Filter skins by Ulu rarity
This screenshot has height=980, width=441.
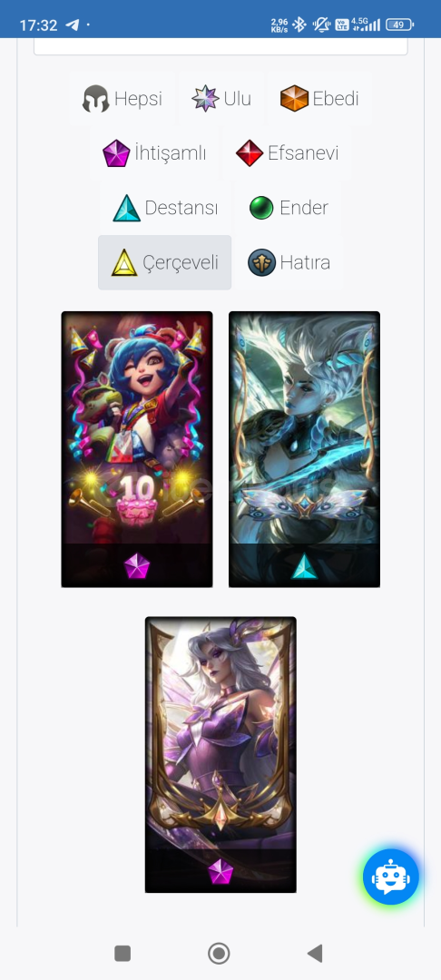click(x=221, y=99)
